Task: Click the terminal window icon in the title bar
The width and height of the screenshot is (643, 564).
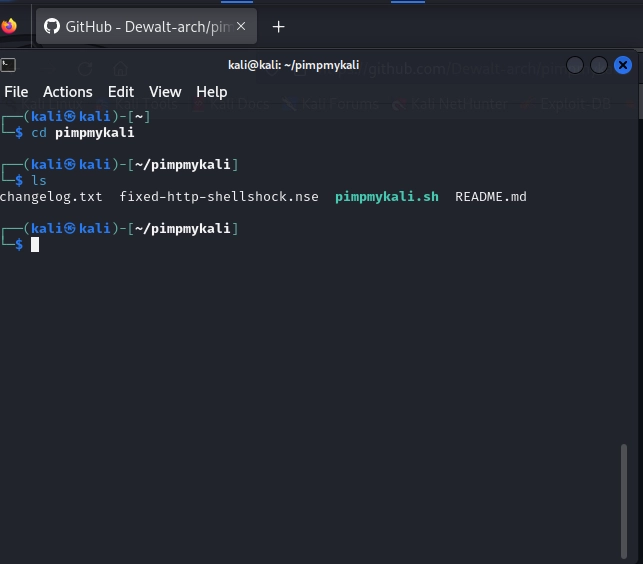Action: click(8, 65)
